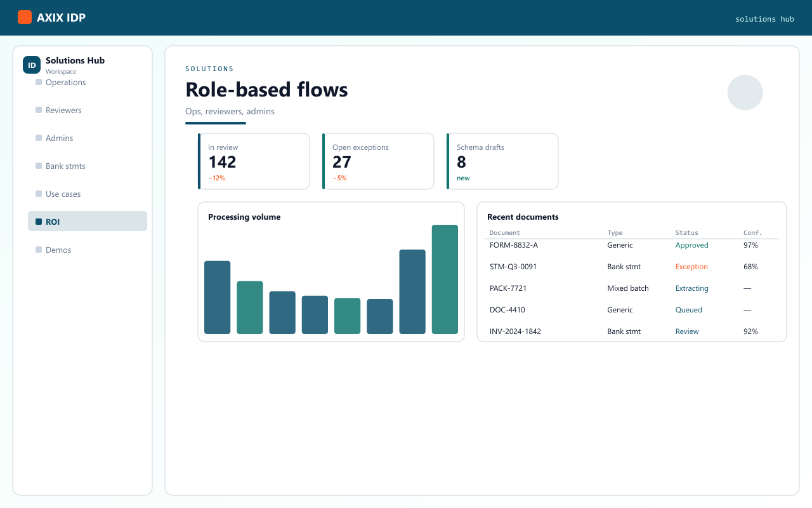Sort by the Type column header

click(x=615, y=233)
